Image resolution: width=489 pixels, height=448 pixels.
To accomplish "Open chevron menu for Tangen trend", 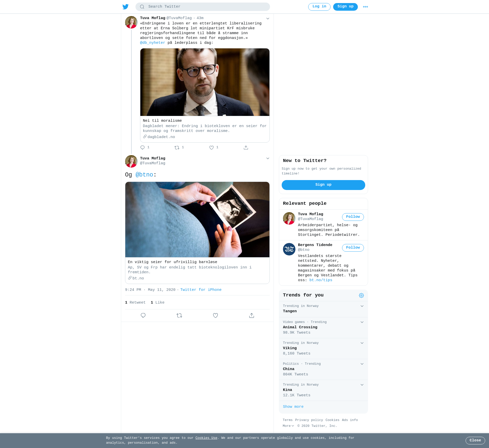I will point(362,306).
